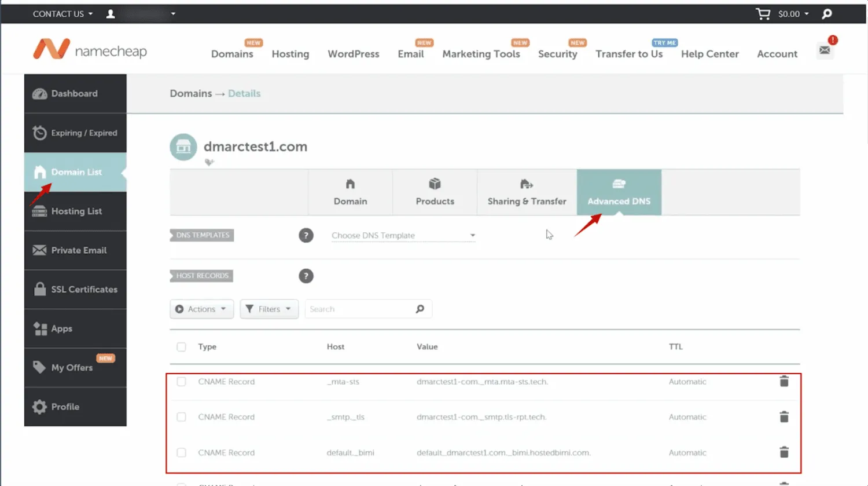Check the _mta-sts record checkbox
Screen dimensions: 868x486
click(x=182, y=382)
